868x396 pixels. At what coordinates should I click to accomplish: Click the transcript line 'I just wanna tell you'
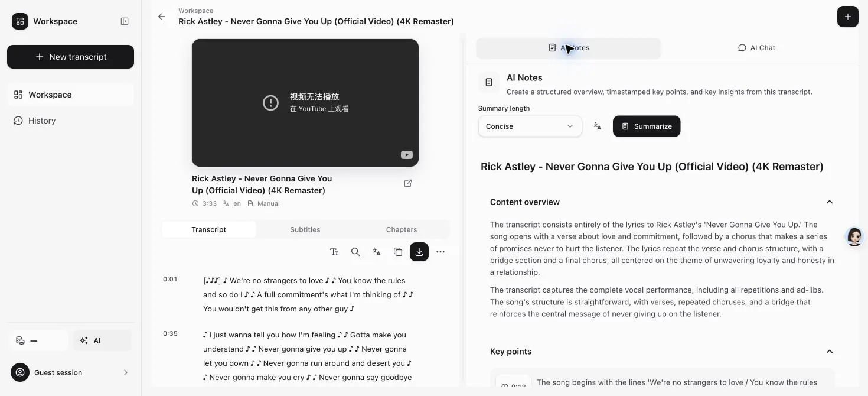pyautogui.click(x=308, y=356)
